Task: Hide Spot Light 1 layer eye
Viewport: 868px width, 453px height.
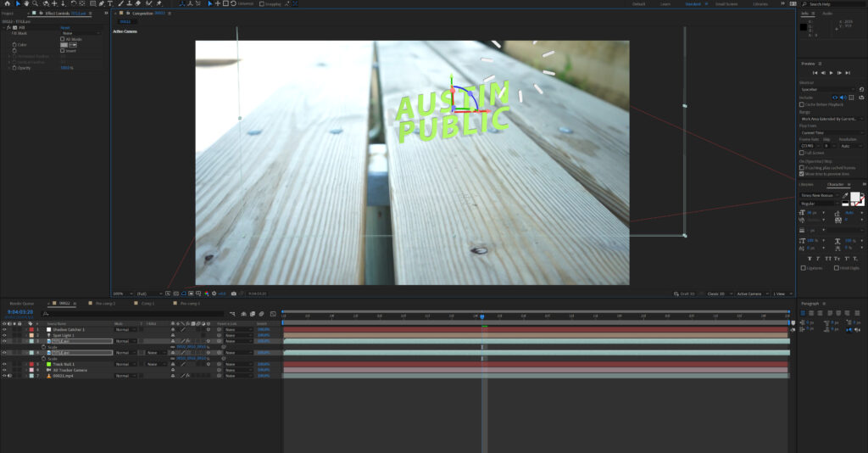Action: 4,335
